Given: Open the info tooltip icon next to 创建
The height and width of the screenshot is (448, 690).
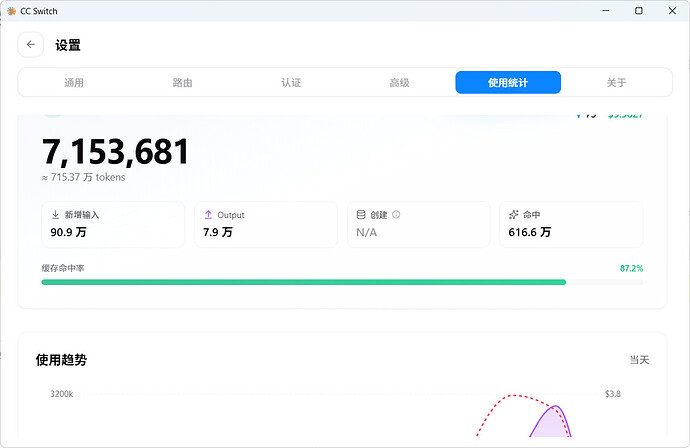Looking at the screenshot, I should [x=396, y=214].
